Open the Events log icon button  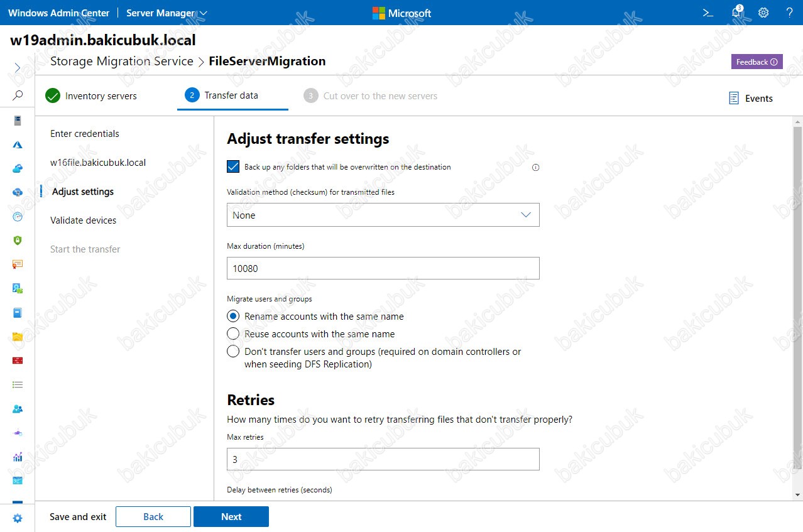[751, 98]
